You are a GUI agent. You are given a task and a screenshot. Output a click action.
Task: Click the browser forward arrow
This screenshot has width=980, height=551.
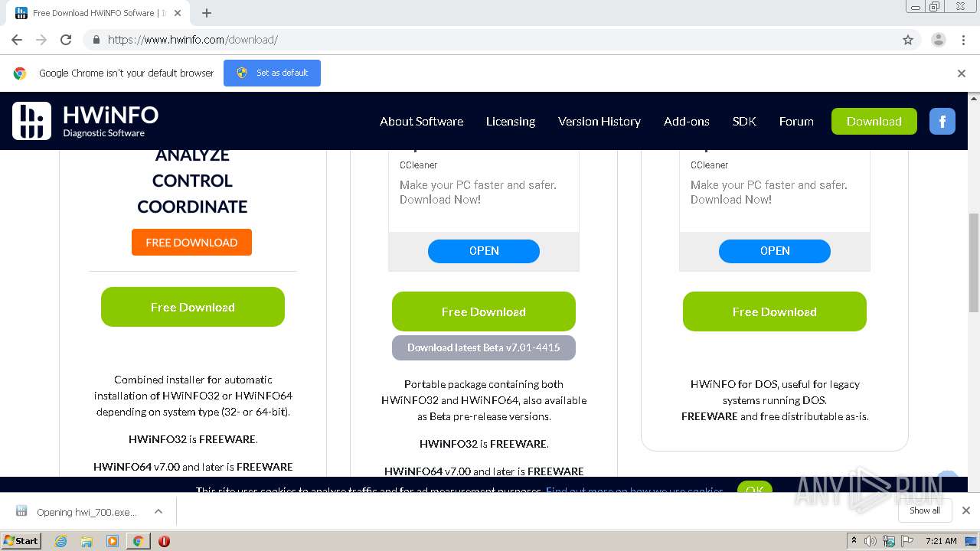pos(41,40)
